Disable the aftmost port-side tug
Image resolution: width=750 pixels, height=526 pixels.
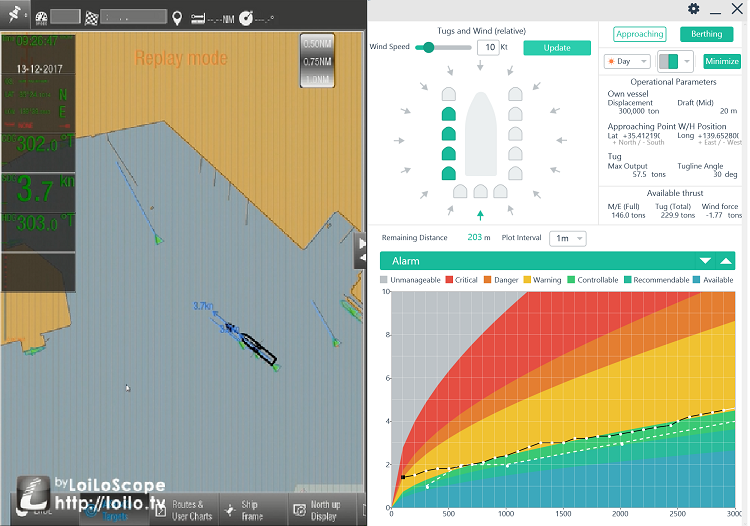pyautogui.click(x=449, y=173)
